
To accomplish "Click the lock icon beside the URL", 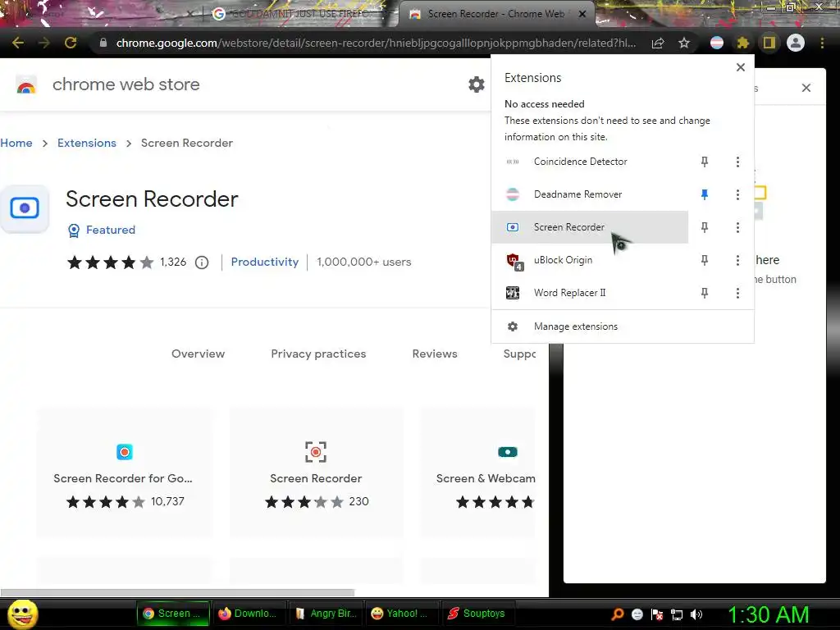I will pos(103,43).
